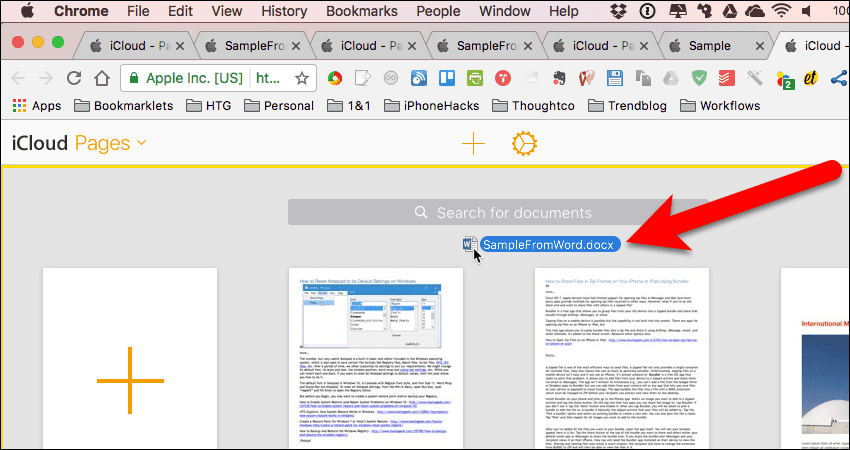Open the File menu
The width and height of the screenshot is (850, 450).
(138, 11)
